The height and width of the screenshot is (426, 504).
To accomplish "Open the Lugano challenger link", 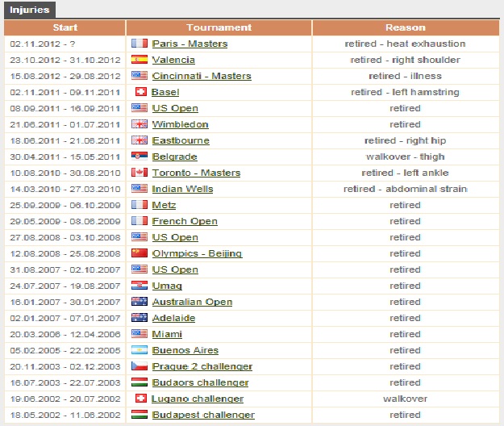I will click(198, 399).
